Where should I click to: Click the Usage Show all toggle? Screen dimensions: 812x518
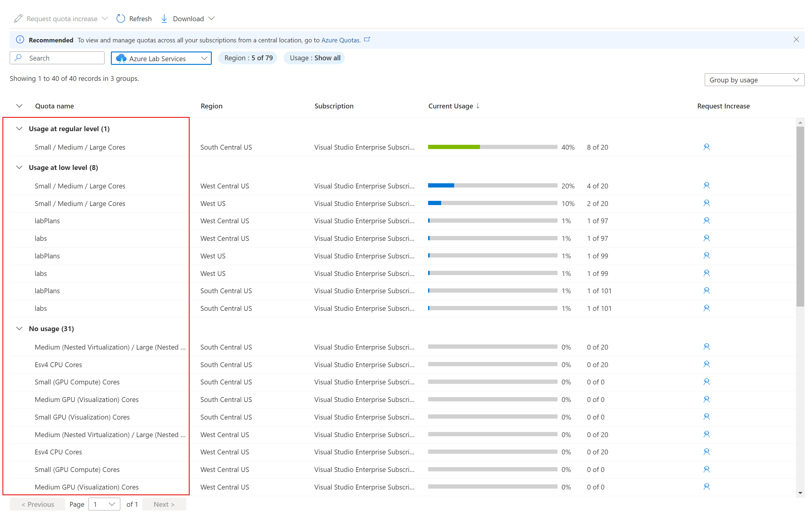click(x=315, y=58)
